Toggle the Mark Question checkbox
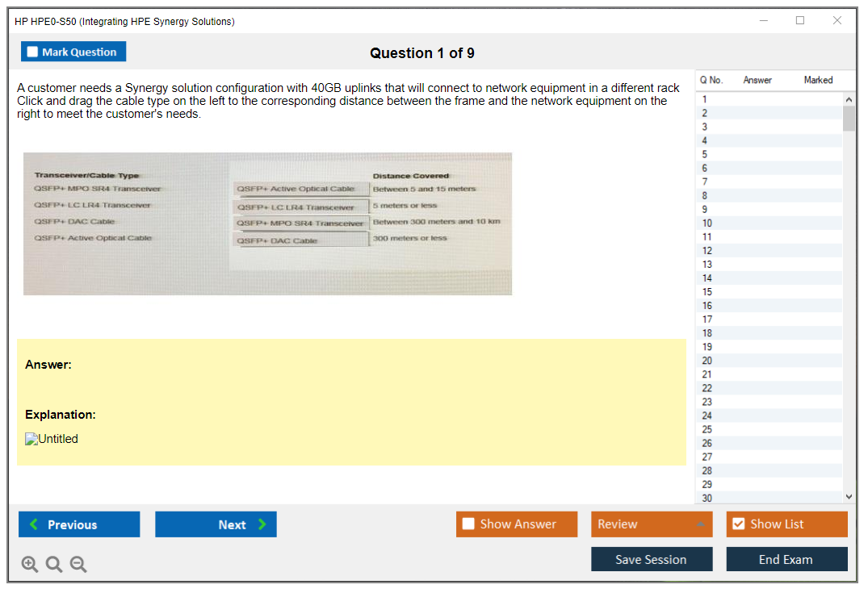This screenshot has height=593, width=868. coord(33,52)
